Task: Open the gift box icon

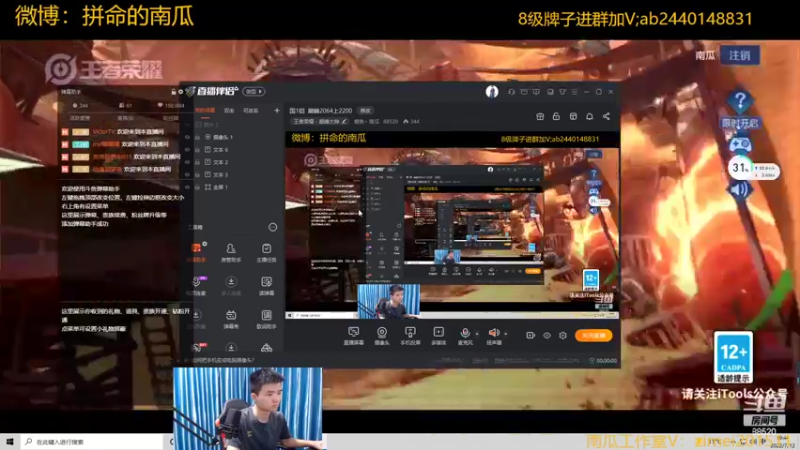Action: [x=540, y=116]
